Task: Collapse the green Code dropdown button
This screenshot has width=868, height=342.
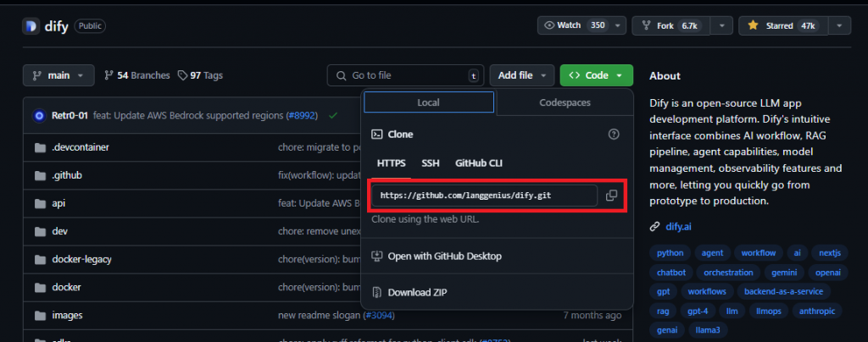Action: [x=597, y=75]
